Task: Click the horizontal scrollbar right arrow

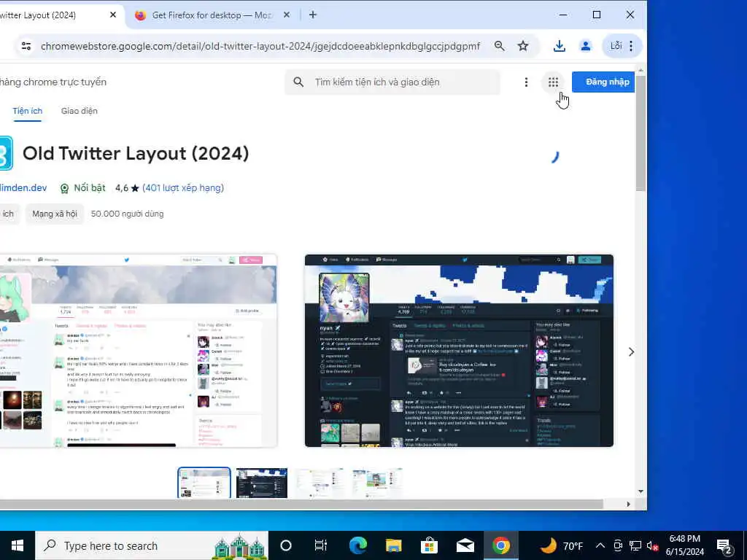Action: [628, 504]
